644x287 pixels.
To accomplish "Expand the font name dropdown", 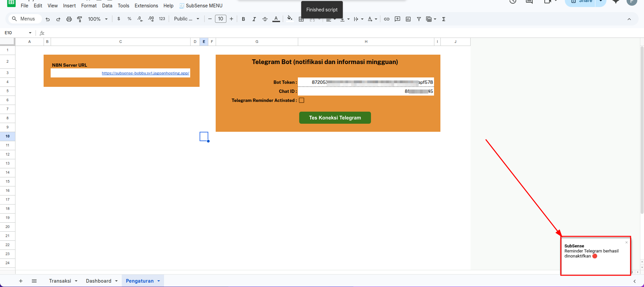I will click(x=186, y=19).
